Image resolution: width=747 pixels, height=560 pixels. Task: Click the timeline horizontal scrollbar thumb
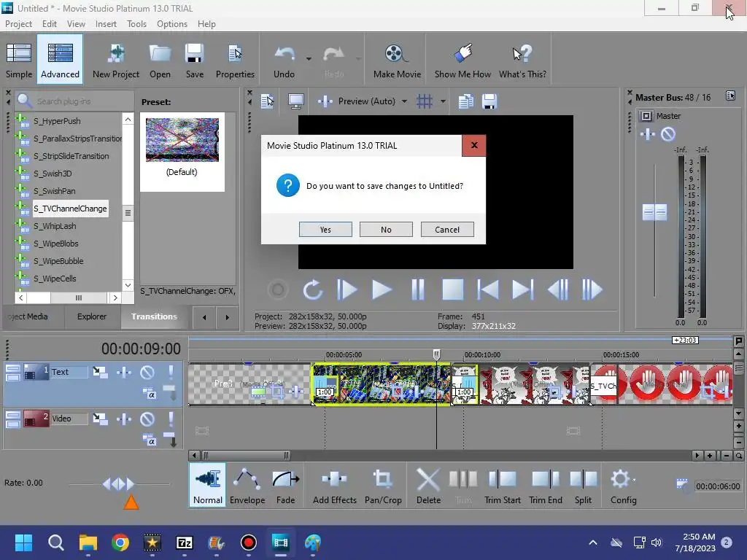246,455
